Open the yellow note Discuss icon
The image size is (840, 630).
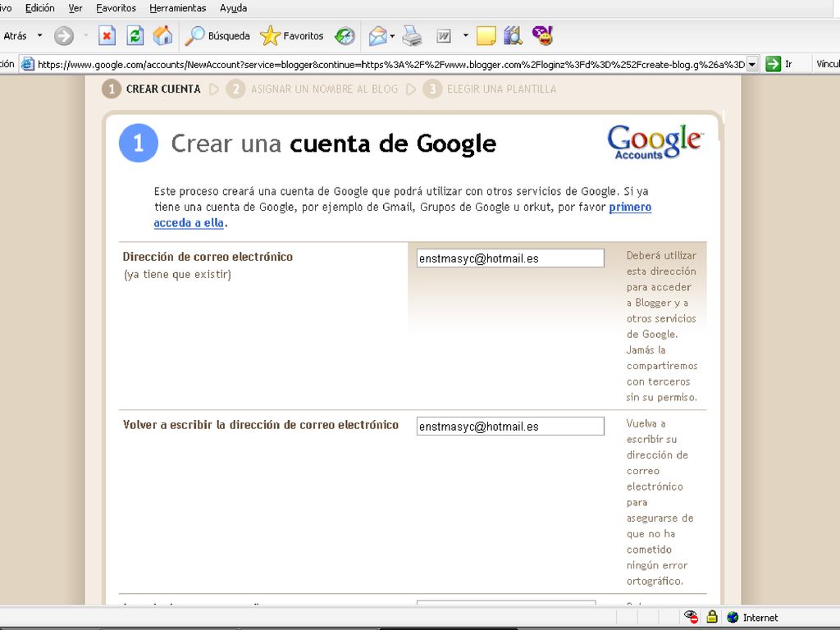486,36
